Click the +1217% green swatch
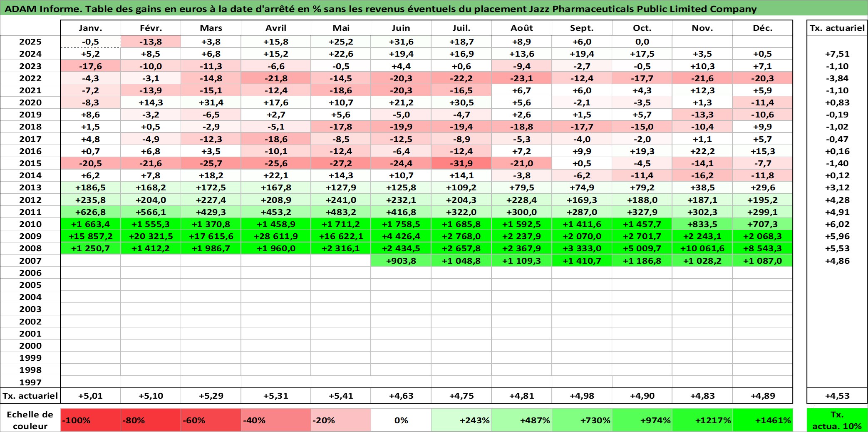Image resolution: width=868 pixels, height=432 pixels. click(x=702, y=420)
